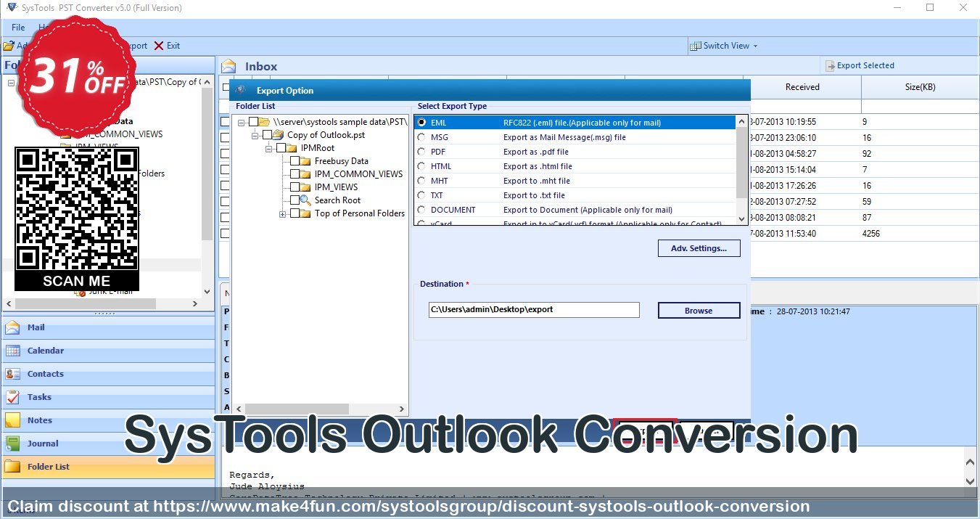This screenshot has height=519, width=980.
Task: Open the Tasks section
Action: [108, 397]
